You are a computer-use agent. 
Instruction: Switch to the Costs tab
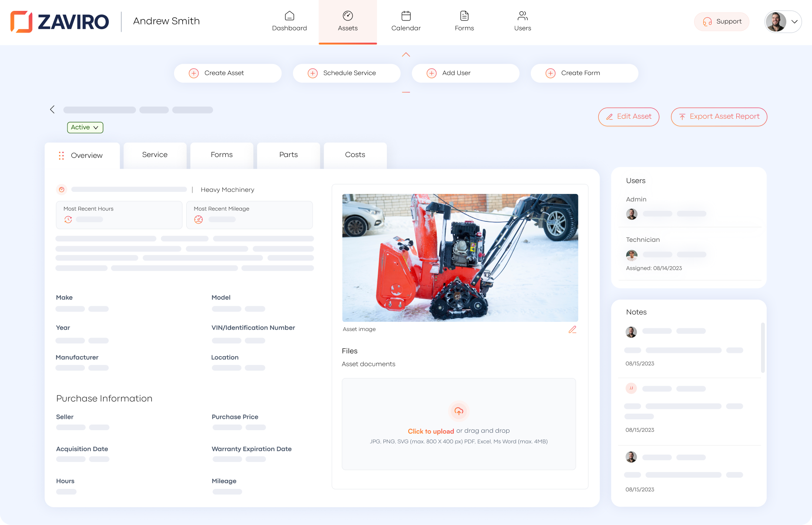click(x=355, y=155)
